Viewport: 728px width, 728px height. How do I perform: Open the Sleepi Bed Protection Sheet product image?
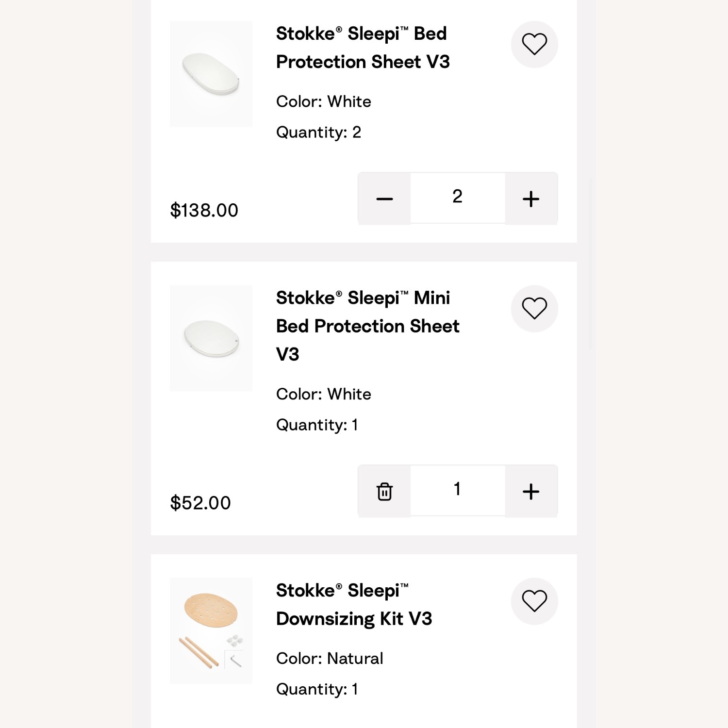[x=211, y=74]
